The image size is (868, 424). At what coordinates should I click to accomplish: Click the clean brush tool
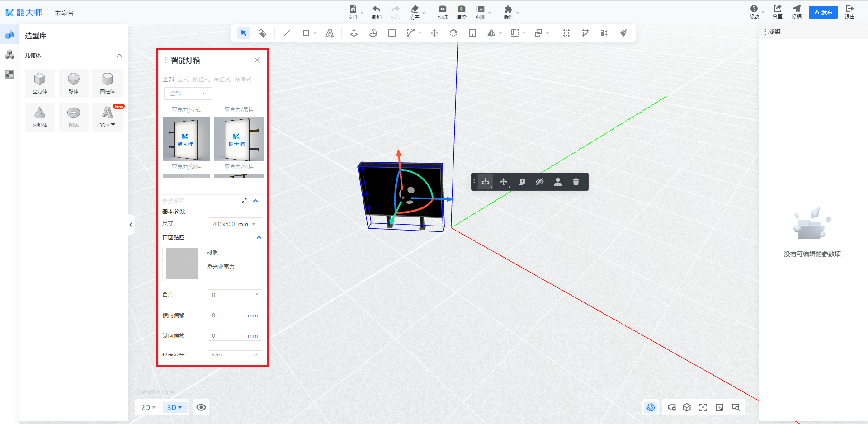[x=623, y=33]
